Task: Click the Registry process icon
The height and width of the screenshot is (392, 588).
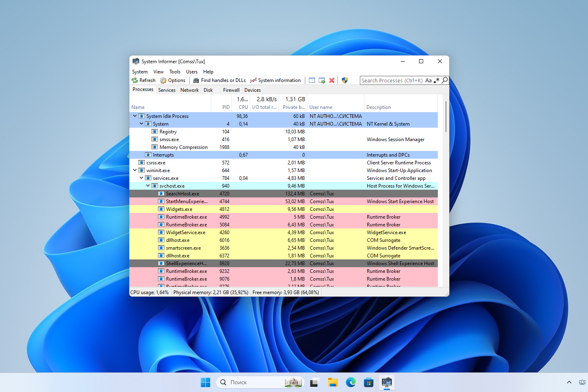Action: [x=155, y=131]
